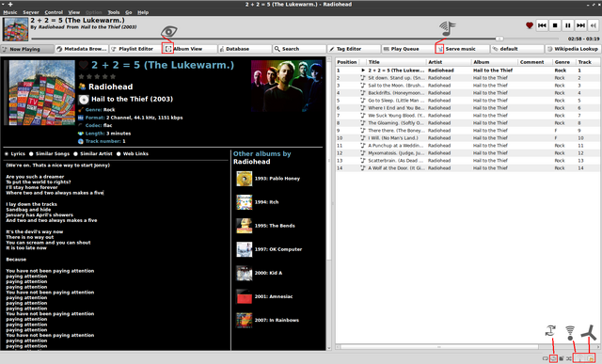
Task: Open the 2007: In Rainbows album
Action: [267, 320]
